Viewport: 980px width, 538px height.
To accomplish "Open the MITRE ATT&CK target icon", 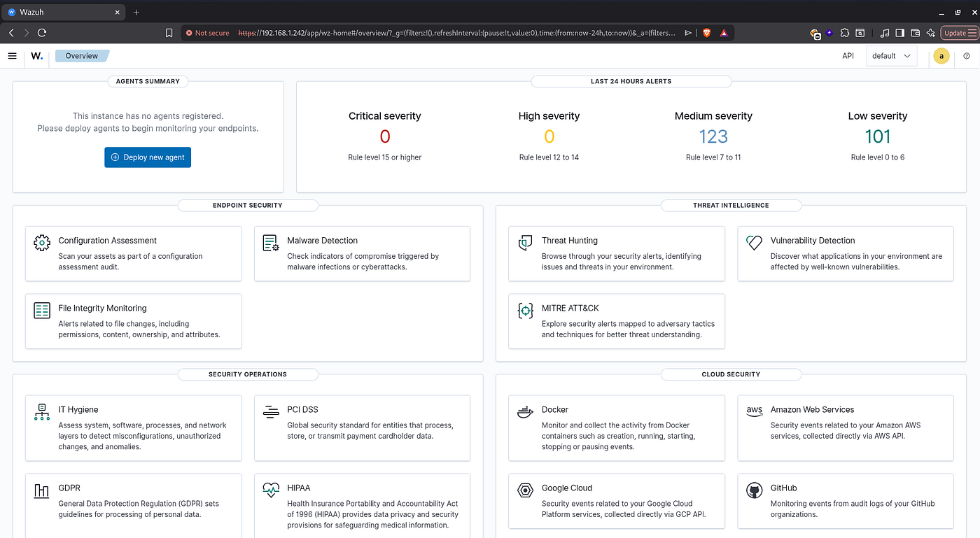I will [525, 311].
